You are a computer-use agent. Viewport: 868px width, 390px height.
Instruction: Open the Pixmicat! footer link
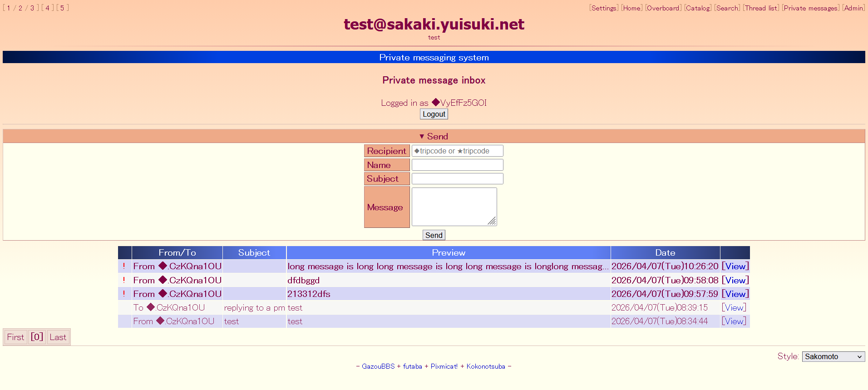click(x=444, y=366)
